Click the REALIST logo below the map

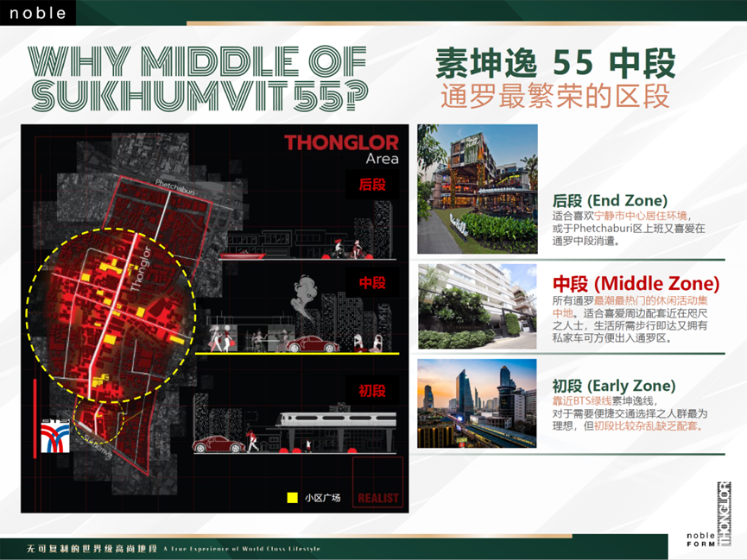point(378,497)
